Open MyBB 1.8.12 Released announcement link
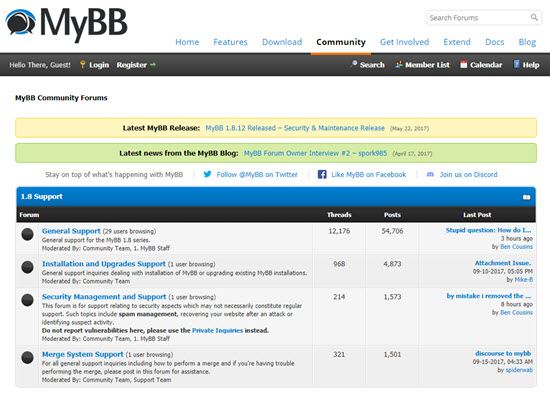 click(x=295, y=128)
